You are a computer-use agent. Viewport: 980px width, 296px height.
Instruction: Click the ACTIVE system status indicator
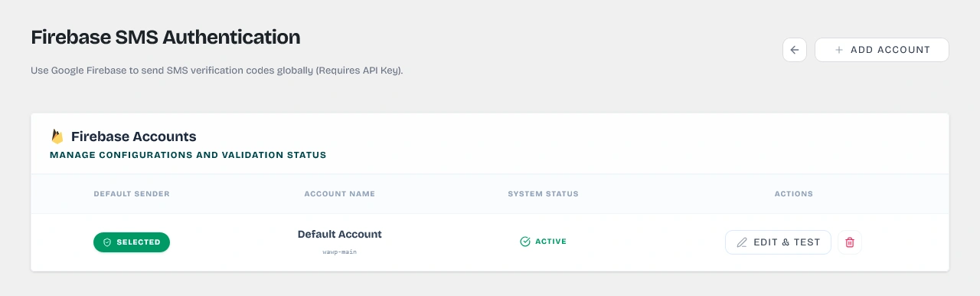(543, 242)
